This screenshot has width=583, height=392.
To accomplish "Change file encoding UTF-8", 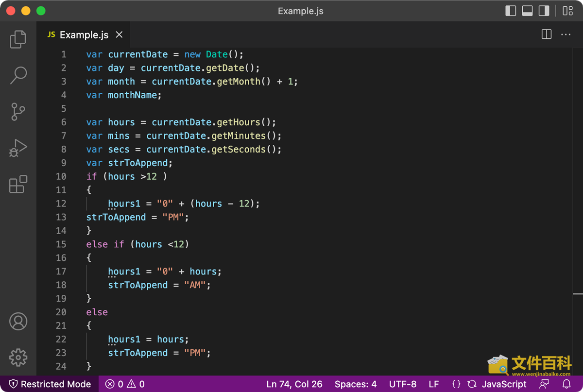I will pyautogui.click(x=403, y=384).
